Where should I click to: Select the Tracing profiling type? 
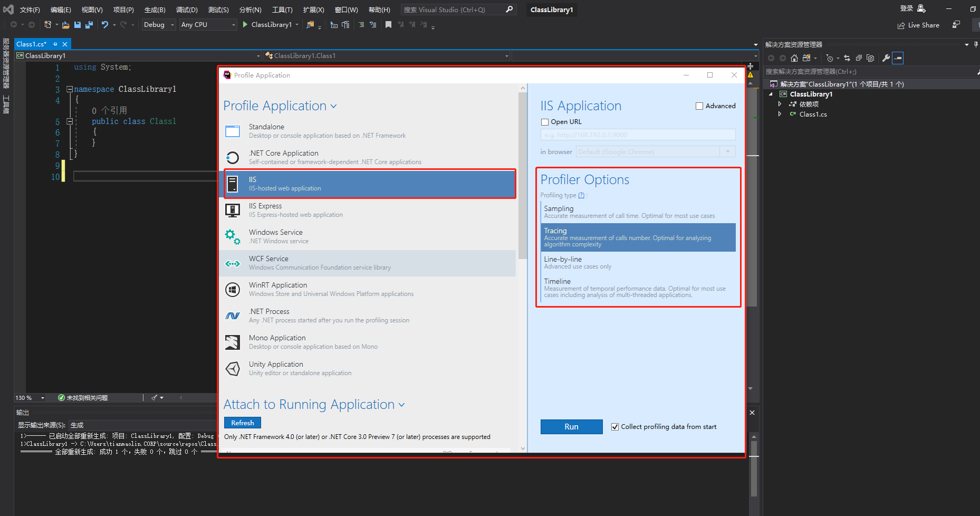[x=638, y=237]
